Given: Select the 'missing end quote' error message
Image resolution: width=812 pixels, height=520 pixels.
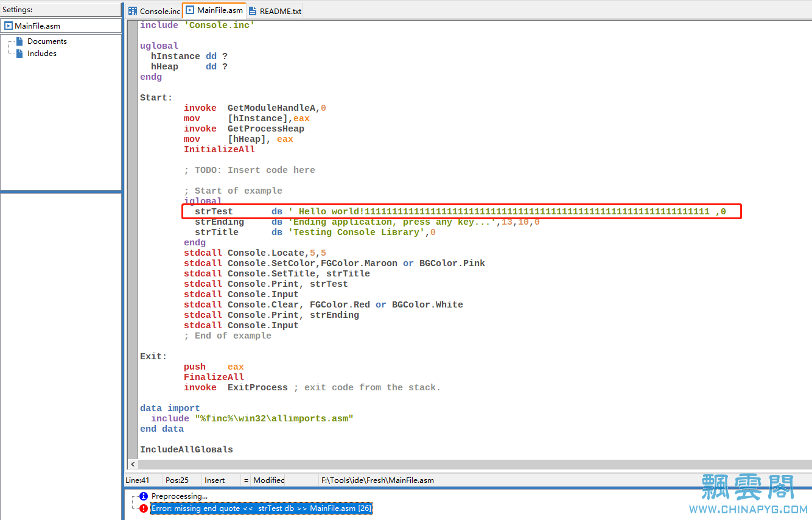Looking at the screenshot, I should click(x=262, y=508).
